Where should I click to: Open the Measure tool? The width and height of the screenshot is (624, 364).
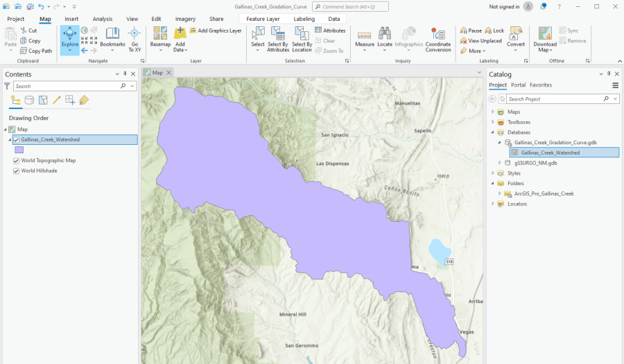pos(364,37)
